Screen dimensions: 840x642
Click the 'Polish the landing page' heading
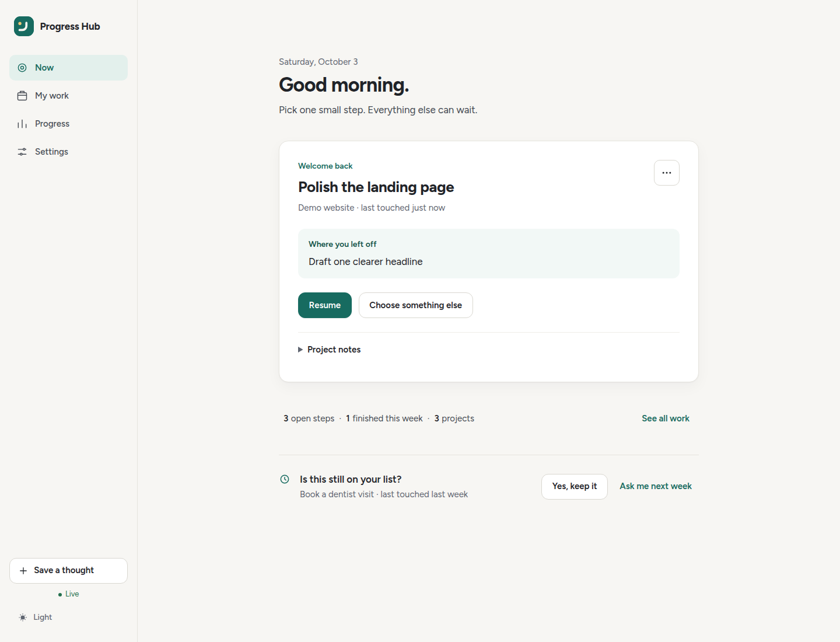tap(376, 187)
